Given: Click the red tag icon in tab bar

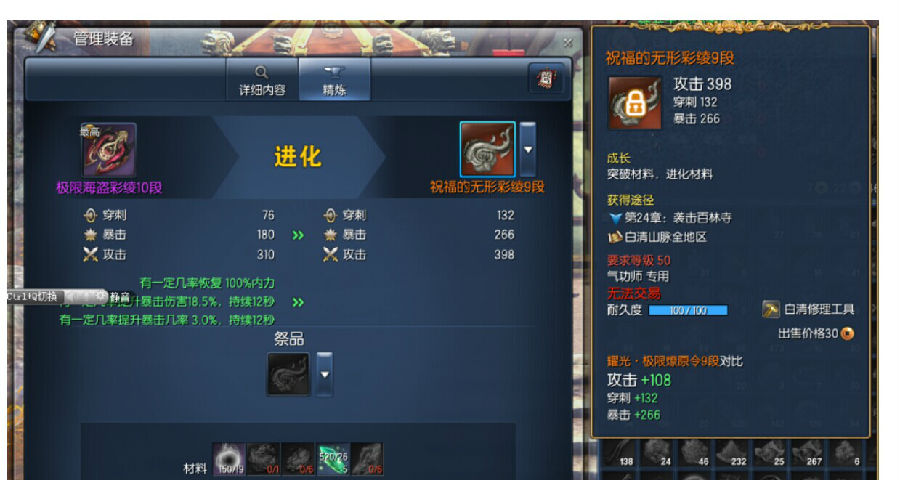Looking at the screenshot, I should tap(546, 79).
